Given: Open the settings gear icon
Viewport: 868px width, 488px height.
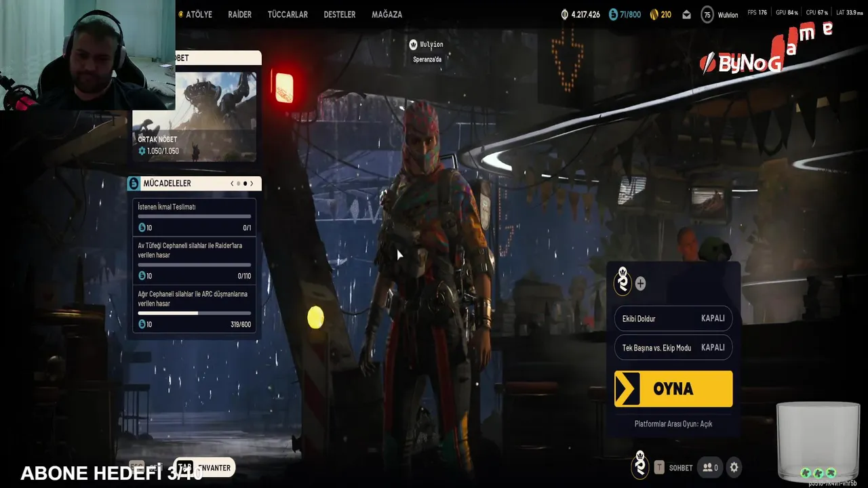Looking at the screenshot, I should click(734, 467).
